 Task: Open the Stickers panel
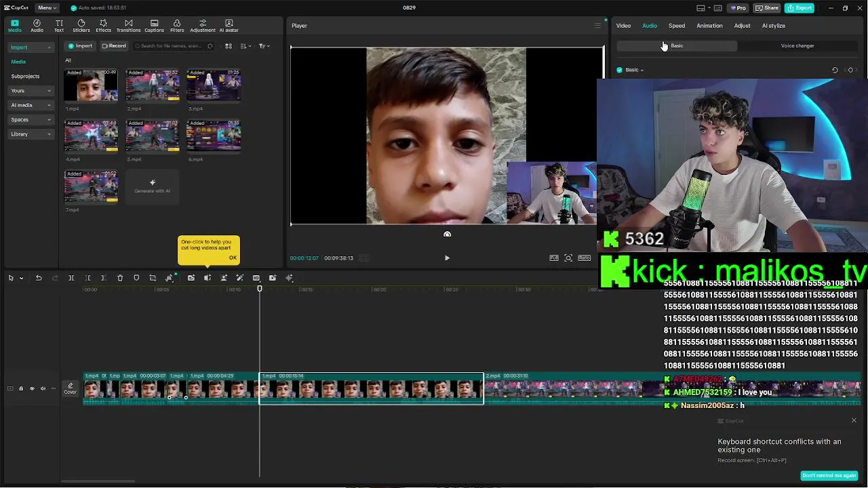81,26
